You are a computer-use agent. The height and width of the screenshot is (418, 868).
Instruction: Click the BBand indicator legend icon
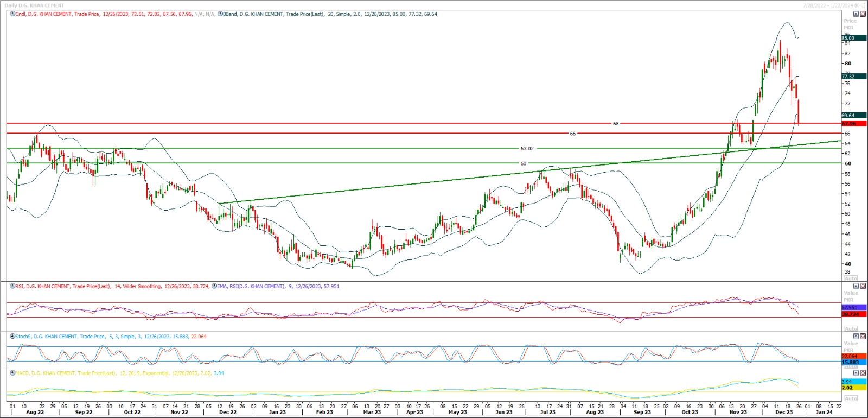click(220, 14)
